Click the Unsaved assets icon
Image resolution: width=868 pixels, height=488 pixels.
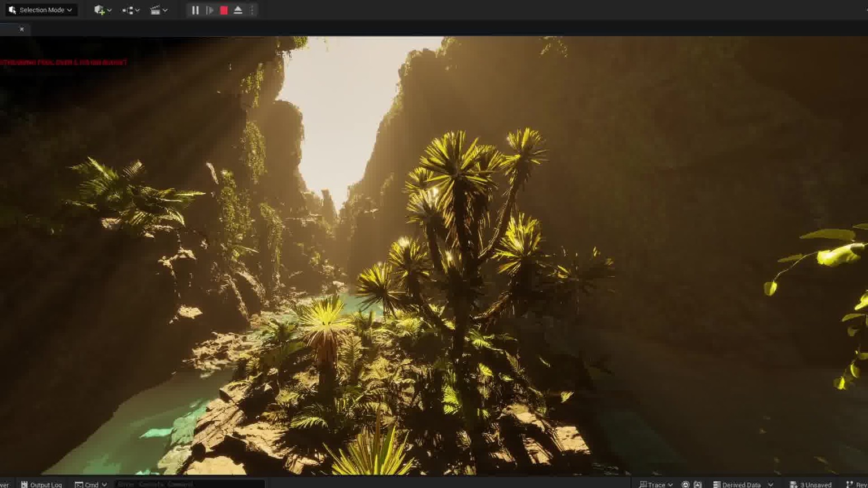(793, 484)
